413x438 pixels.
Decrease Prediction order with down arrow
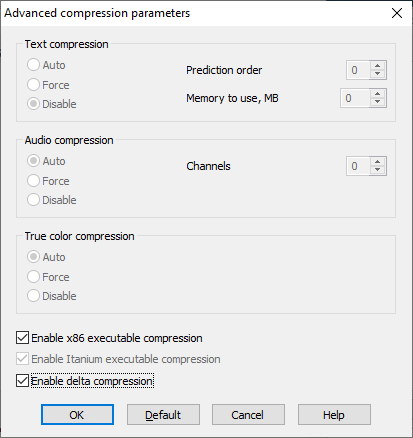point(377,74)
